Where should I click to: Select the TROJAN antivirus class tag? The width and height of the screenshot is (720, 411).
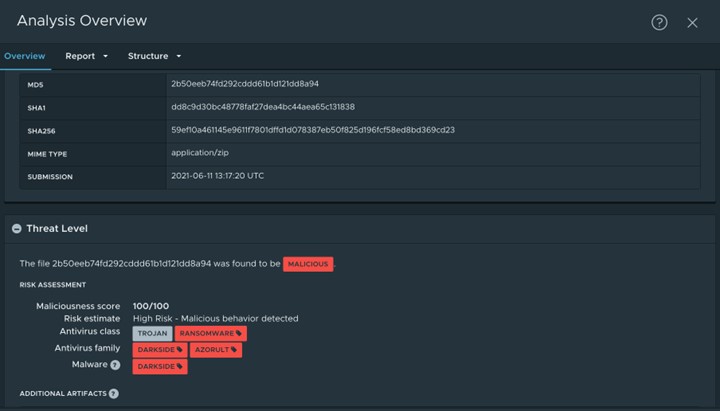tap(152, 333)
